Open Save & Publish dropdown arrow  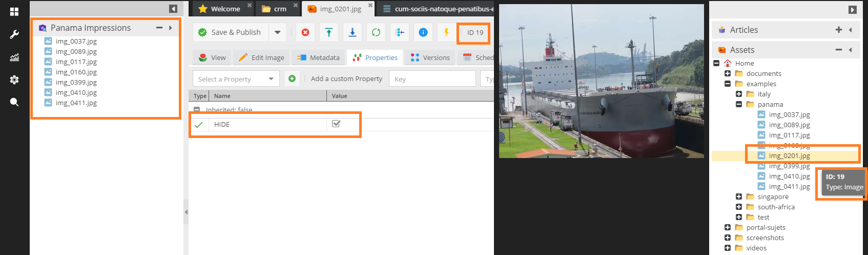(277, 32)
